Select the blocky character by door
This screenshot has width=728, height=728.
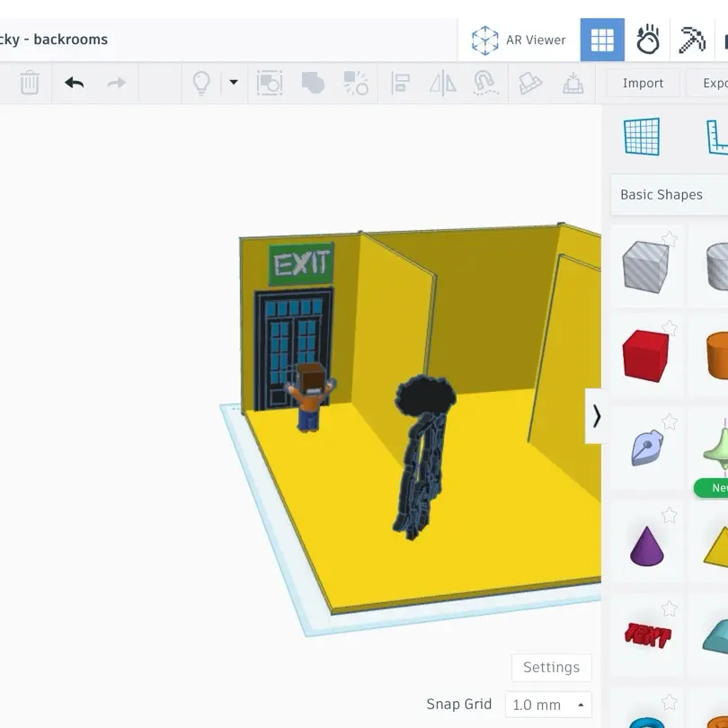point(310,397)
